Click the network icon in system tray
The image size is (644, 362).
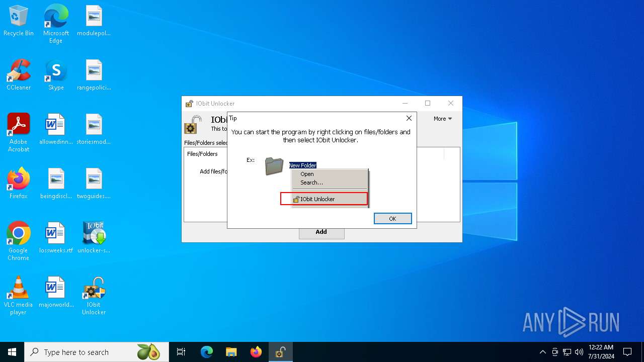point(567,352)
